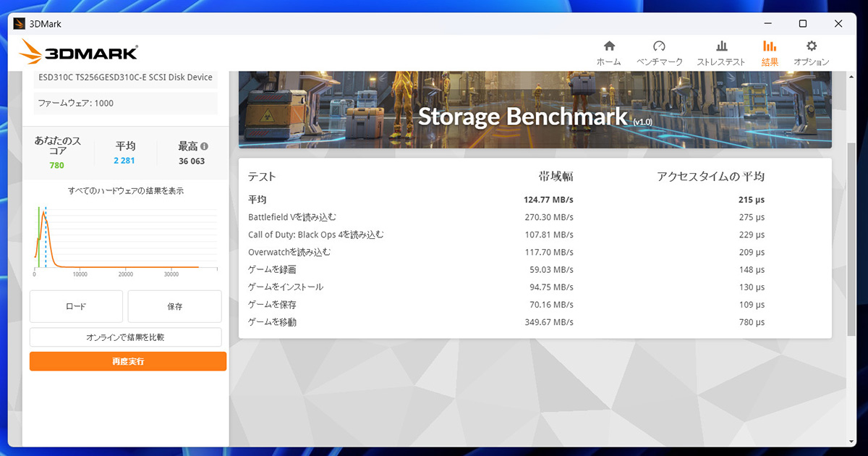Viewport: 868px width, 456px height.
Task: Run the benchmark again with 再度実行
Action: 127,361
